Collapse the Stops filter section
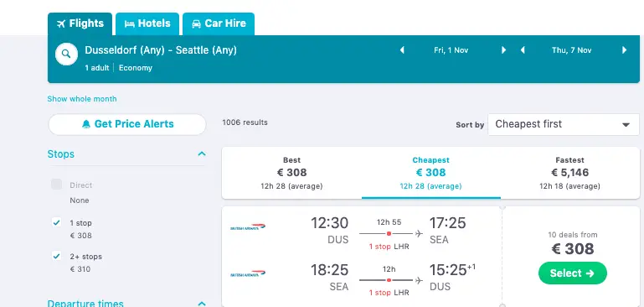This screenshot has height=307, width=644. tap(202, 153)
